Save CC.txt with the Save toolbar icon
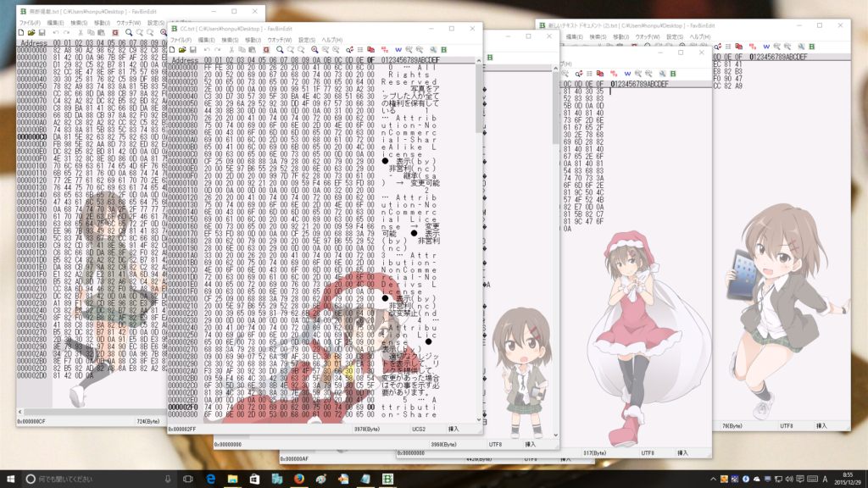The width and height of the screenshot is (868, 488). point(194,49)
